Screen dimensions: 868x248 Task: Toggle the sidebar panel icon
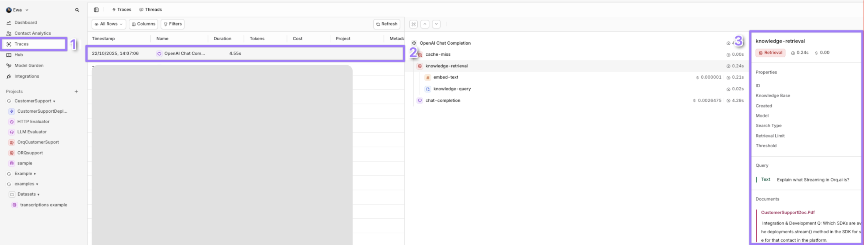96,10
